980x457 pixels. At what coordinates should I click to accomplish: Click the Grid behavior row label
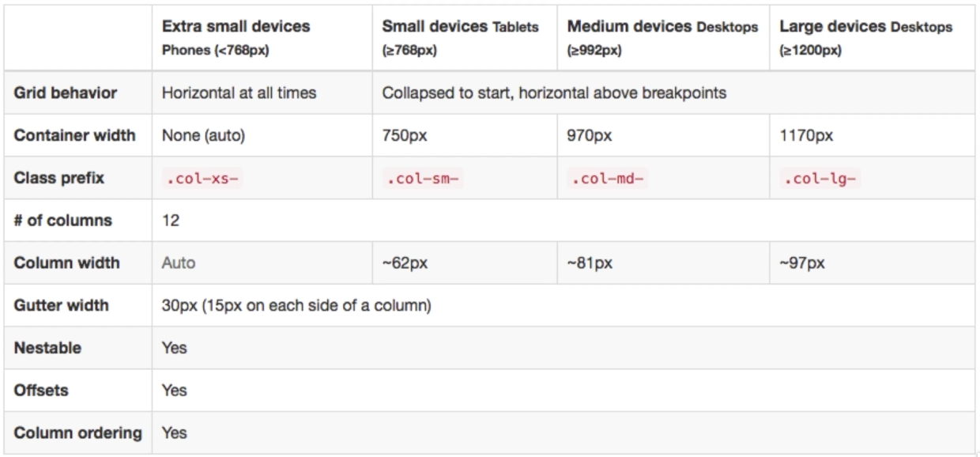(x=65, y=93)
